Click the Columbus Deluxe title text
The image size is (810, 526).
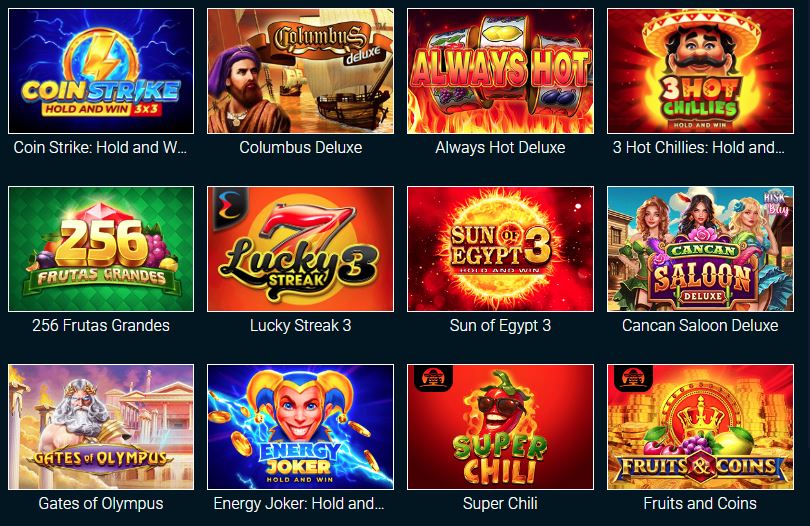pyautogui.click(x=300, y=147)
